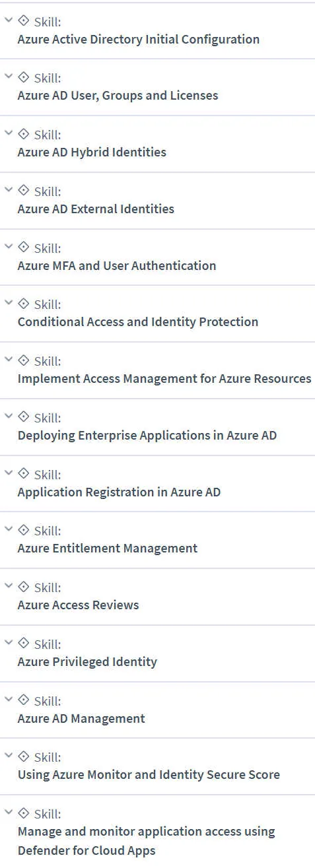Click skill icon above Azure AD Management
Viewport: 315px width, 868px height.
click(x=23, y=700)
